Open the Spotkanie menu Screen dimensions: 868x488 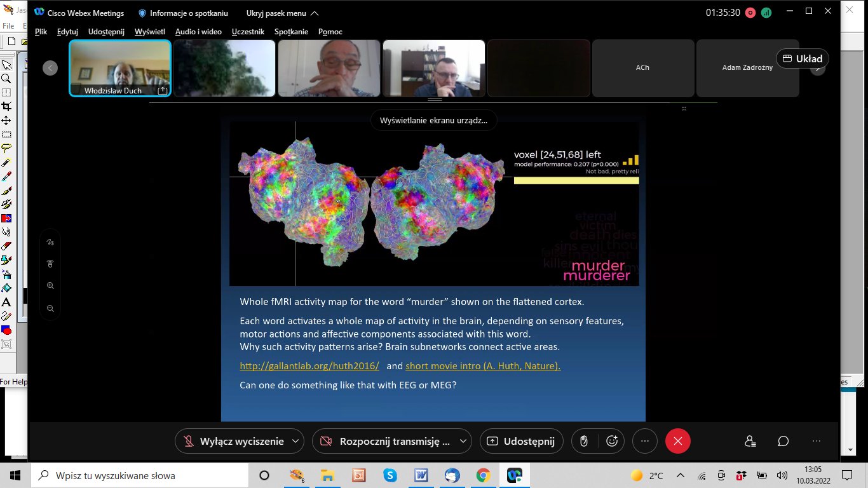[x=292, y=32]
